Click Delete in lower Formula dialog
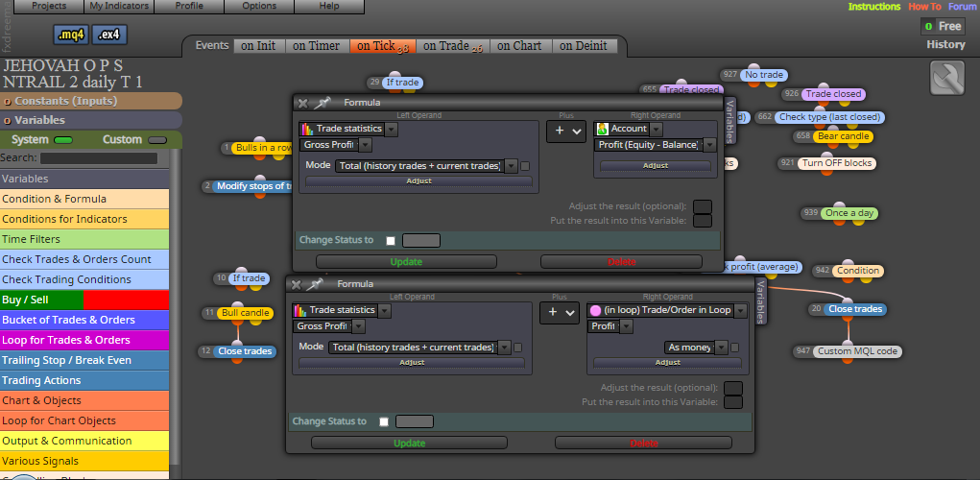The width and height of the screenshot is (980, 480). tap(644, 444)
